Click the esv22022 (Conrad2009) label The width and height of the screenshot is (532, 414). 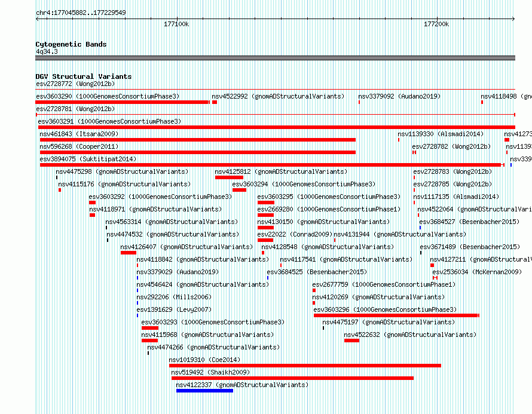point(295,234)
